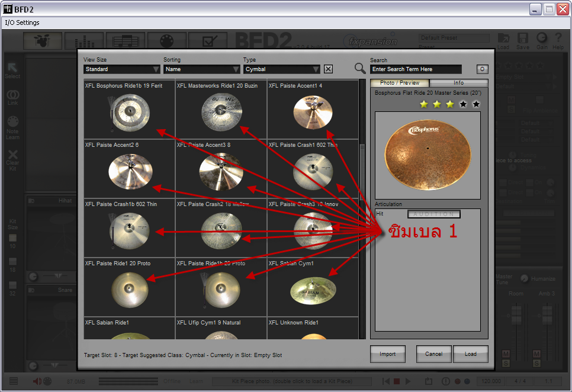
Task: Click the Cancel button
Action: tap(434, 354)
